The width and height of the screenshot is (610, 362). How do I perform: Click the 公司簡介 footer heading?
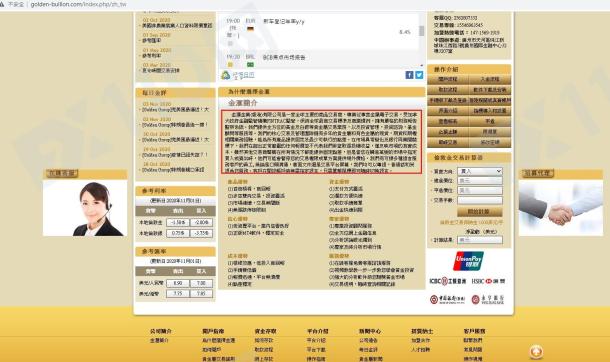click(161, 331)
